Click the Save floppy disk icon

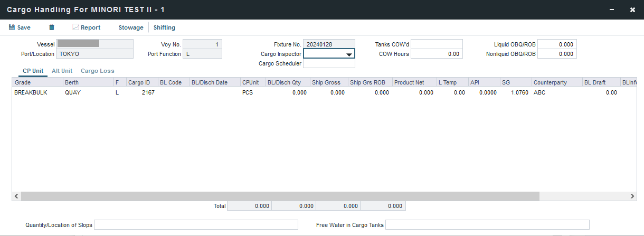pyautogui.click(x=12, y=27)
